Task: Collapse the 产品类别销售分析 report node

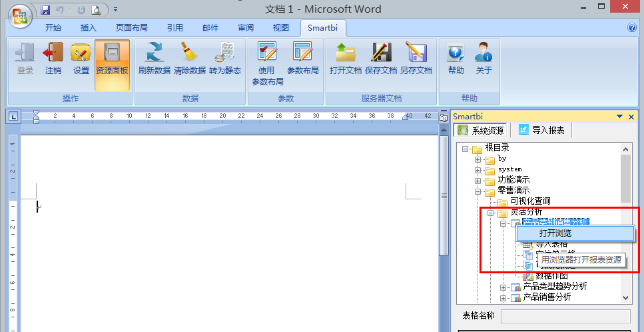Action: 503,223
